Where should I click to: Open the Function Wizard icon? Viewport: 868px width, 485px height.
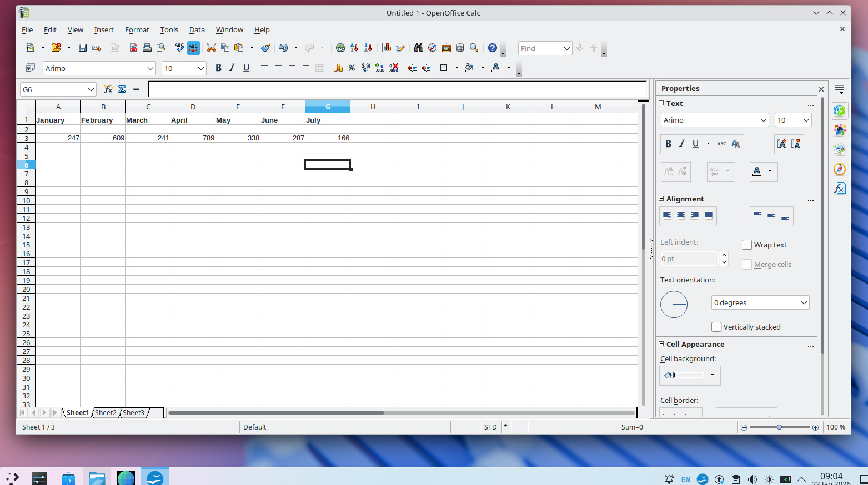click(x=108, y=89)
